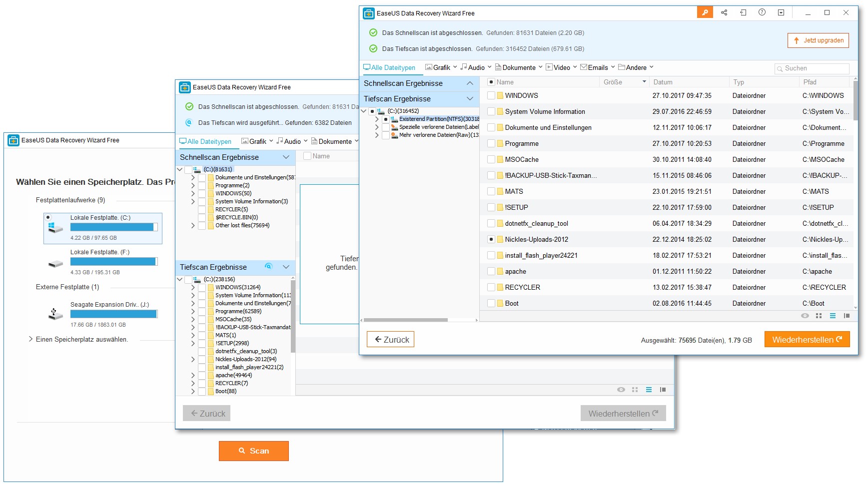Click the apache folder icon in file list
Screen dimensions: 868x484
(x=500, y=271)
